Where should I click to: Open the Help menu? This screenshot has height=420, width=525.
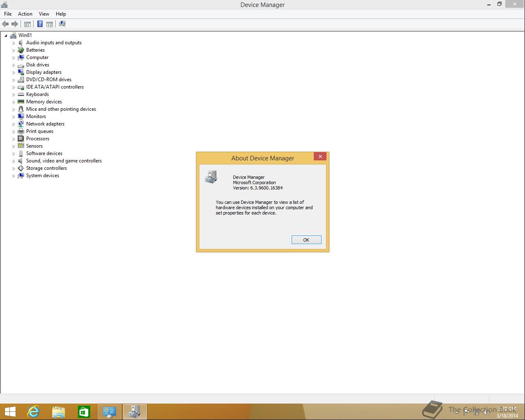[61, 14]
